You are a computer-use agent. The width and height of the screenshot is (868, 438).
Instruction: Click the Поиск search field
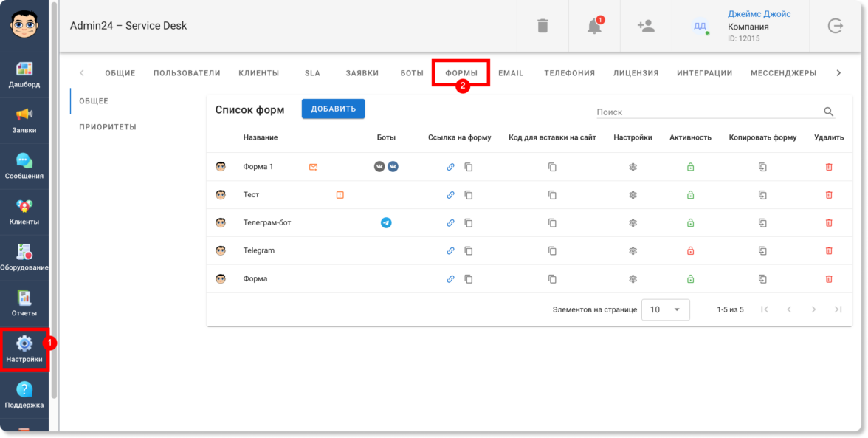click(x=707, y=112)
